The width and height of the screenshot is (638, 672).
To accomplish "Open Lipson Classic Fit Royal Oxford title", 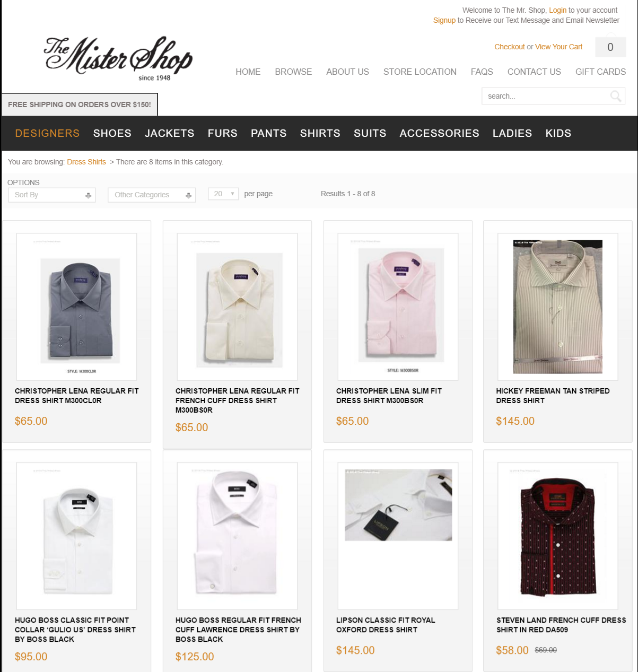I will coord(386,625).
